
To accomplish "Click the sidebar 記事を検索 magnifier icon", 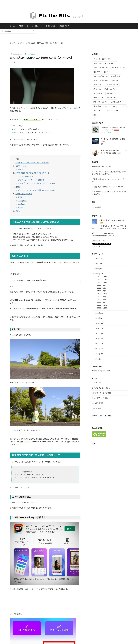I will [126, 207].
